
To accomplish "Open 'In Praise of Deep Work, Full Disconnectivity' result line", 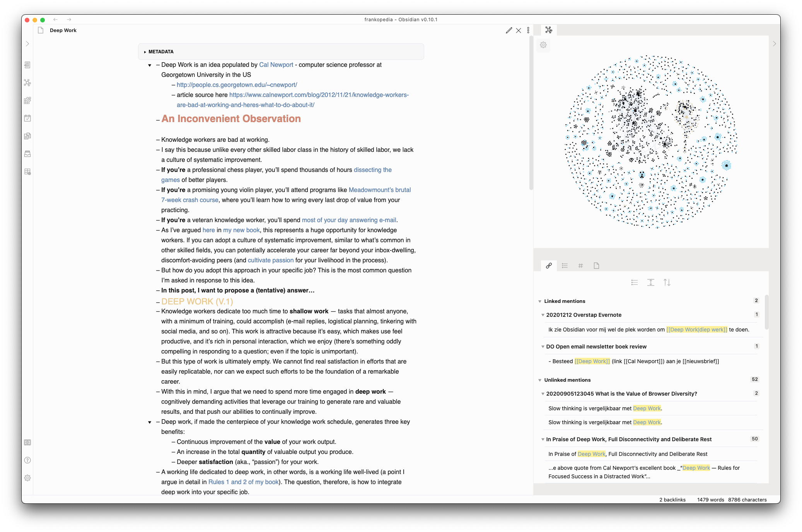I will pyautogui.click(x=628, y=454).
